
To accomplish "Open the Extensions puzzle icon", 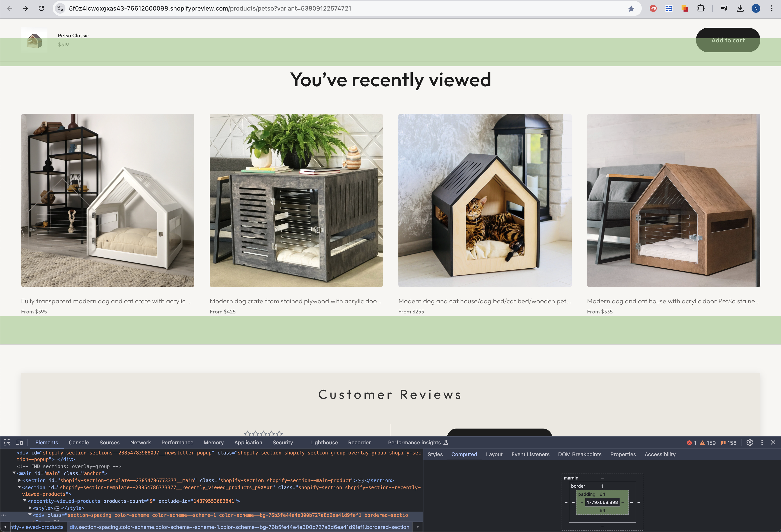I will [701, 8].
